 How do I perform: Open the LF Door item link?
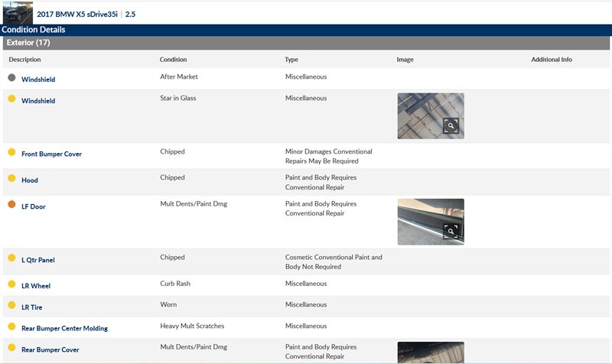click(x=34, y=206)
